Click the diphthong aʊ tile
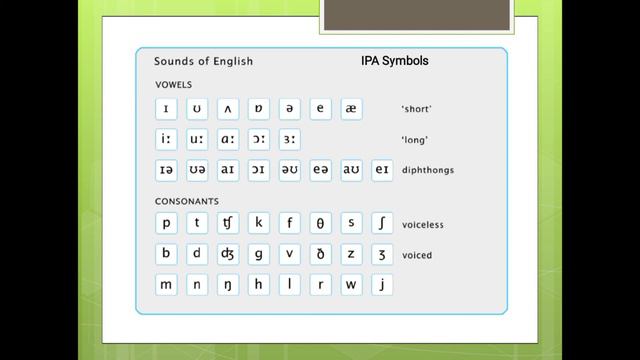 point(351,170)
